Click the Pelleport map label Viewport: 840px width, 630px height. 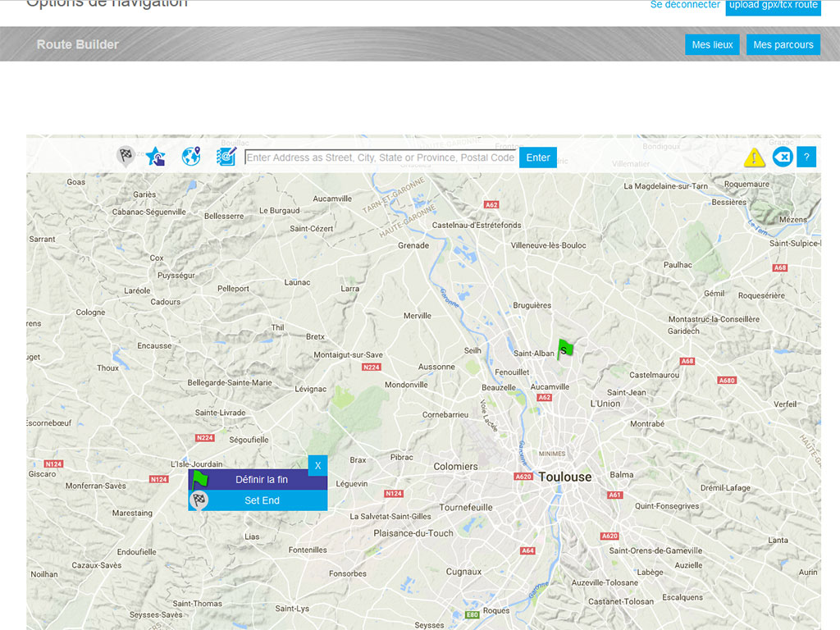(233, 289)
